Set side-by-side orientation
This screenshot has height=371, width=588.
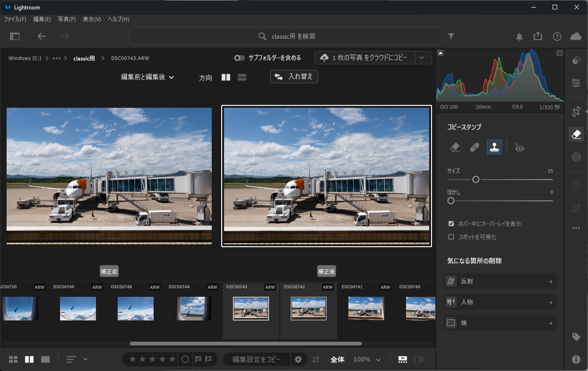tap(226, 78)
